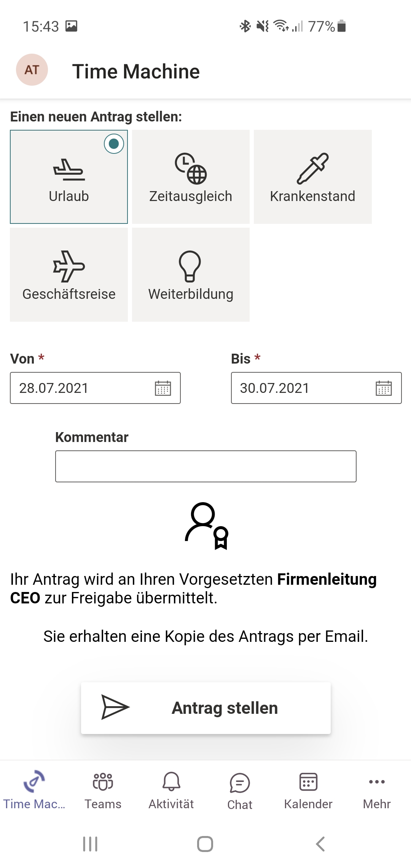Tap the AT profile avatar

pos(32,70)
